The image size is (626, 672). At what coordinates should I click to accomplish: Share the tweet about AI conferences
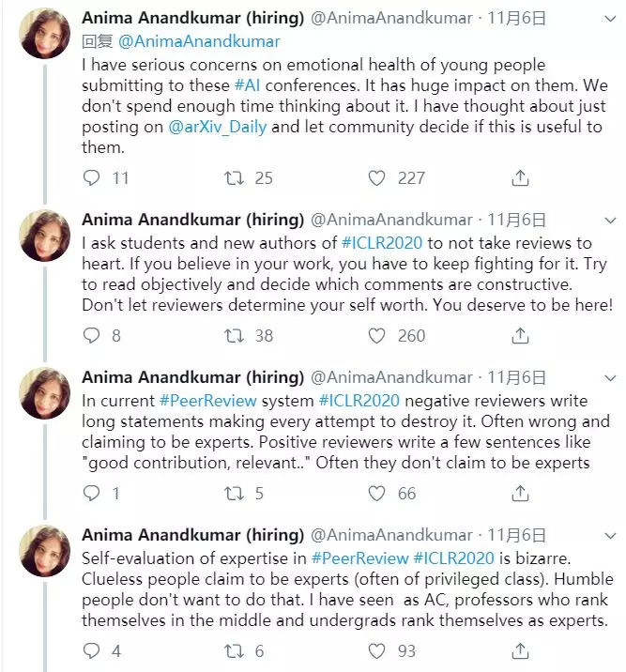[521, 178]
